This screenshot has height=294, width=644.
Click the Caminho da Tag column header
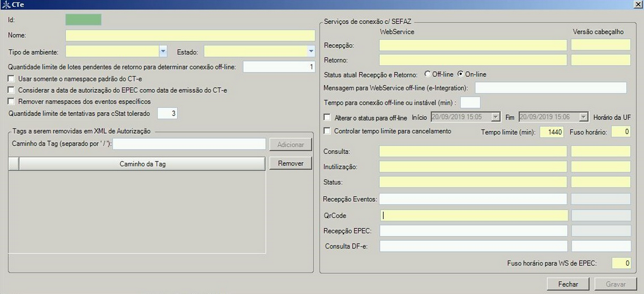click(x=142, y=163)
